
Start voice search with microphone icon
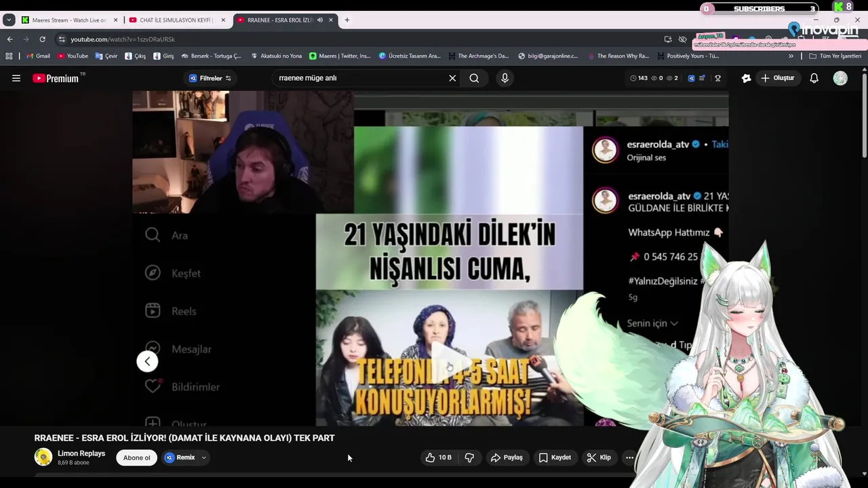(x=505, y=78)
